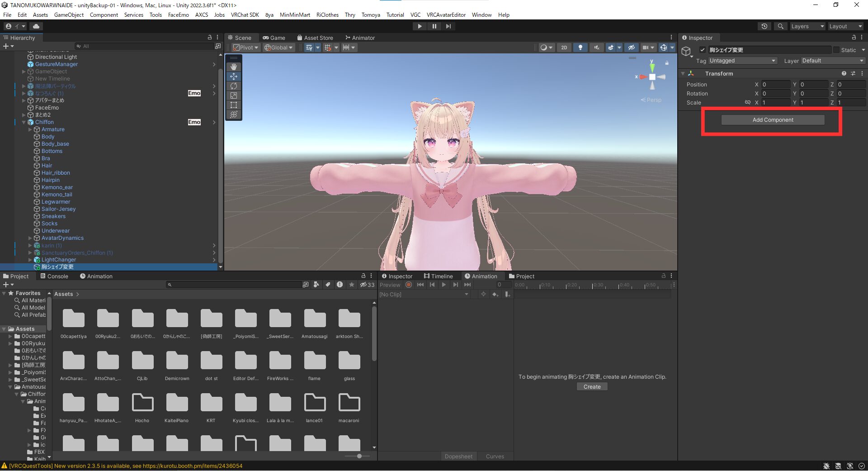Select the Rect transform tool
868x471 pixels.
234,105
